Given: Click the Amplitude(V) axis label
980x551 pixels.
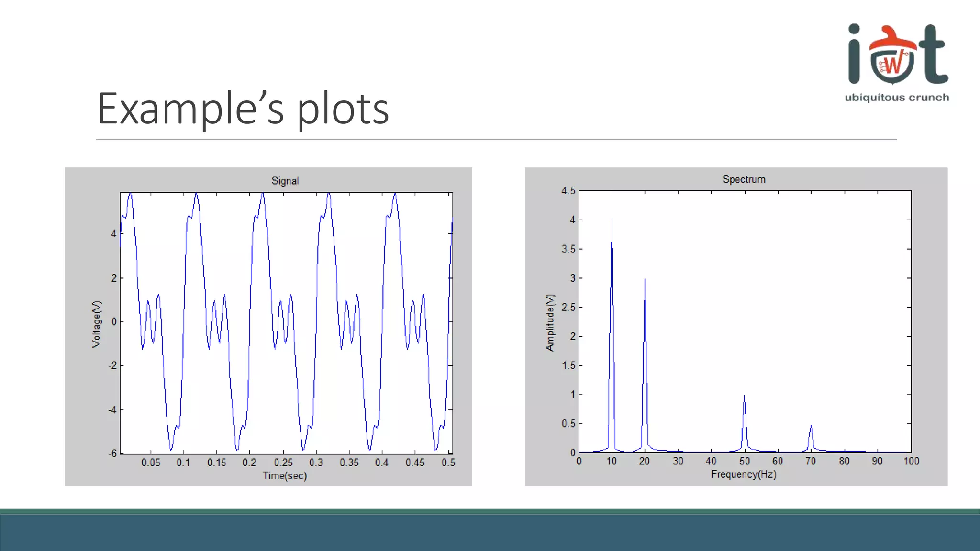Looking at the screenshot, I should coord(550,323).
